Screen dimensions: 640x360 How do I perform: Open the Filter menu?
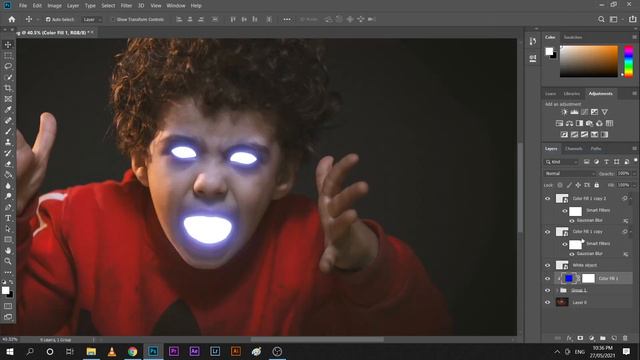pyautogui.click(x=126, y=6)
